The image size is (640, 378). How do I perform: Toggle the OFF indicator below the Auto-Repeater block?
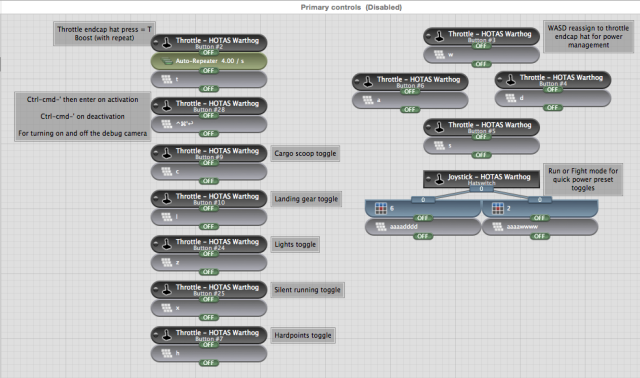coord(209,71)
